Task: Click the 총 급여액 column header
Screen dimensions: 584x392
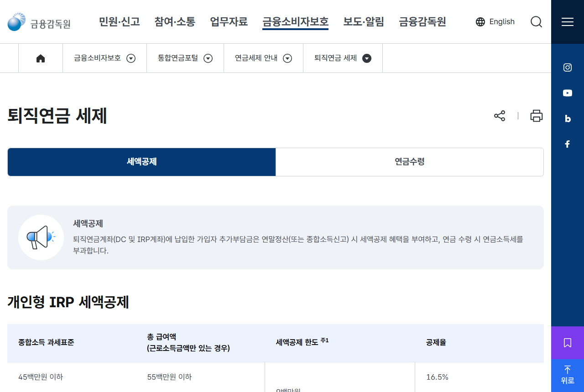Action: click(x=188, y=342)
